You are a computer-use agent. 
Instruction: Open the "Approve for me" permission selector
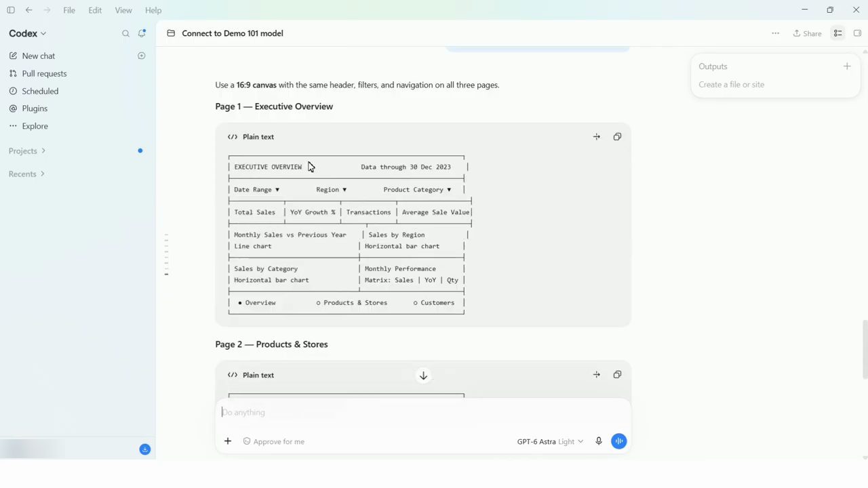coord(274,441)
